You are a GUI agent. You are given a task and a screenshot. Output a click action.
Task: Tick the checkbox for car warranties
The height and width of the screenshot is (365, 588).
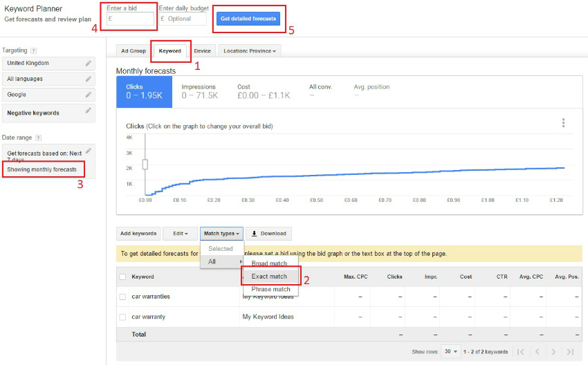pos(122,297)
